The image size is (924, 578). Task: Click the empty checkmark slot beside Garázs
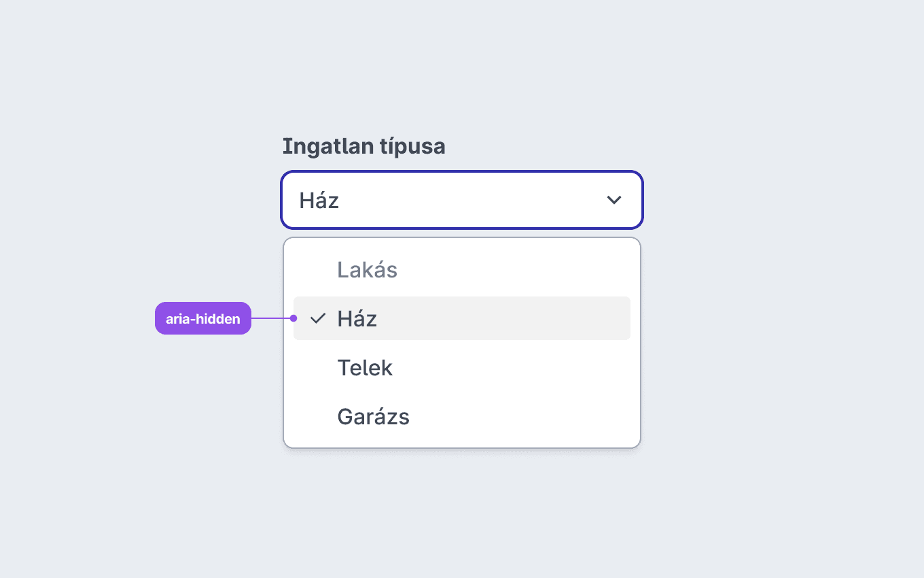point(318,416)
